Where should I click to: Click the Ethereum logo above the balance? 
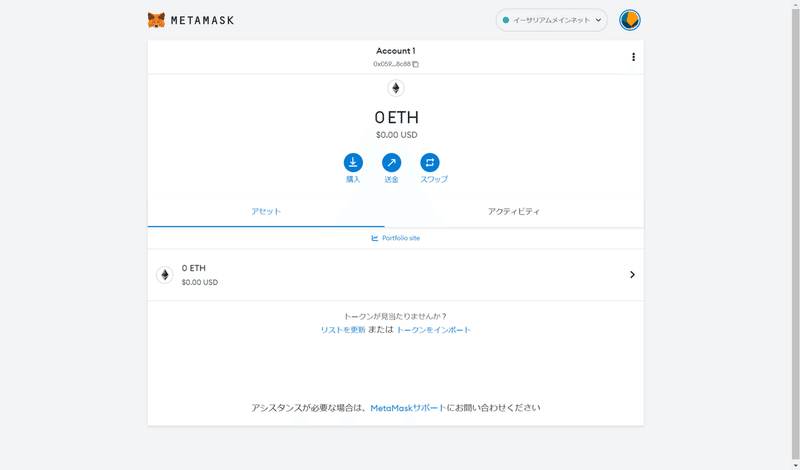[395, 88]
